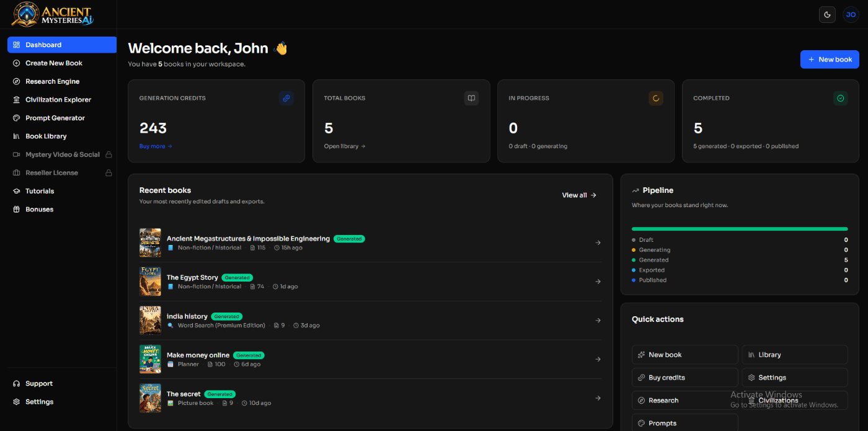Click the lock icon beside Mystery Video & Social
The height and width of the screenshot is (431, 868).
(x=108, y=154)
